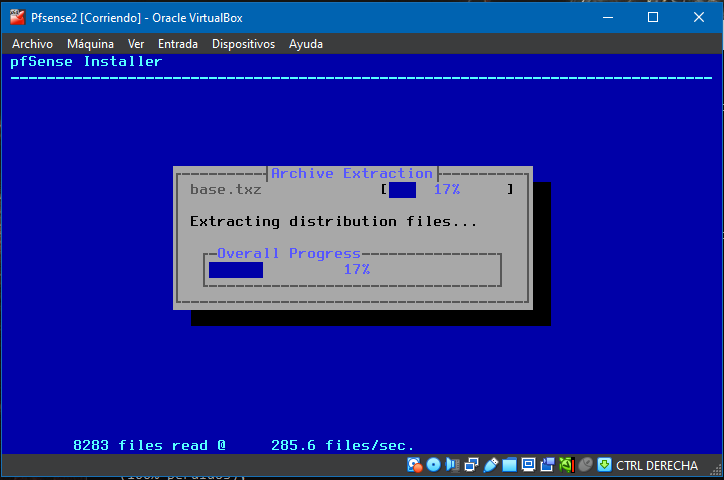Expand the Ver menu

[x=136, y=44]
